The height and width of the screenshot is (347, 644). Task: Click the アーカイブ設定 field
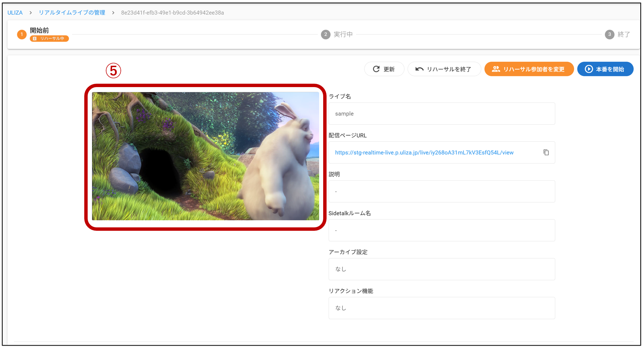pos(442,269)
